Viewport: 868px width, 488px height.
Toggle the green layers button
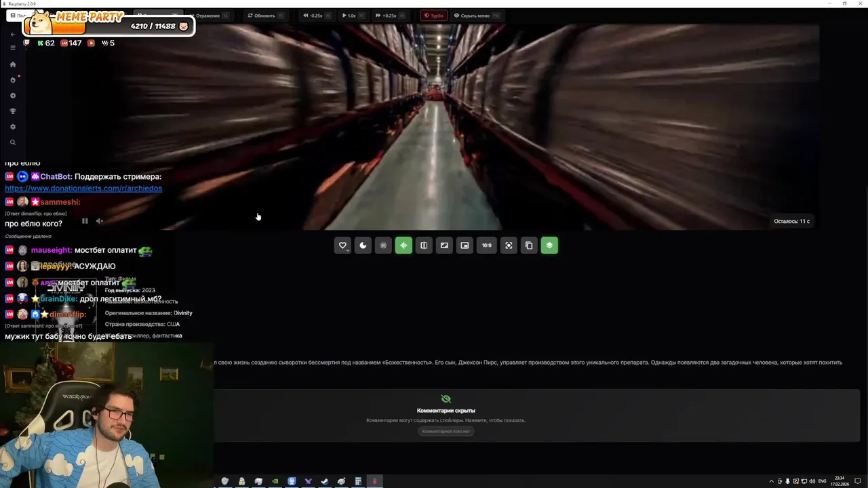coord(549,245)
